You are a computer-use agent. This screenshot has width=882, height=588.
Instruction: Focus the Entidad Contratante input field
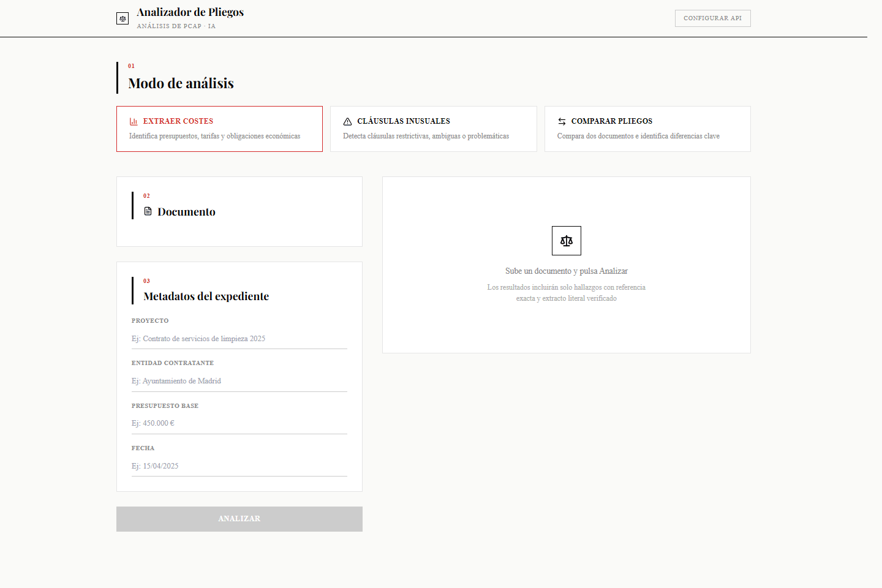tap(239, 381)
